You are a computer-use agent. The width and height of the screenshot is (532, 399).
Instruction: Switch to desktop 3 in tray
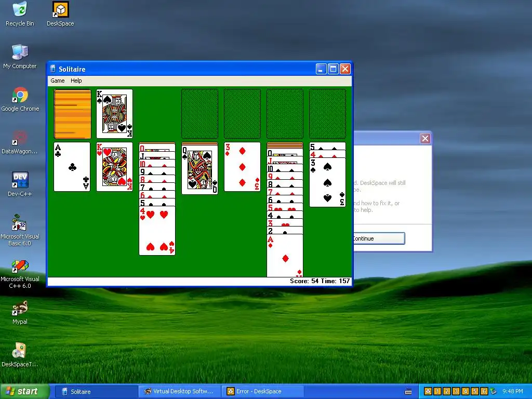click(x=456, y=392)
